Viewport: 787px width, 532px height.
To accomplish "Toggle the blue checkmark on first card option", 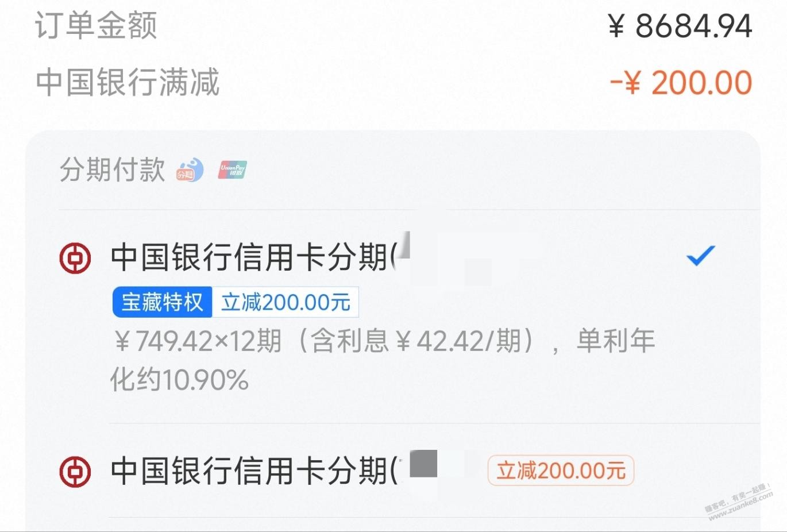I will click(701, 256).
